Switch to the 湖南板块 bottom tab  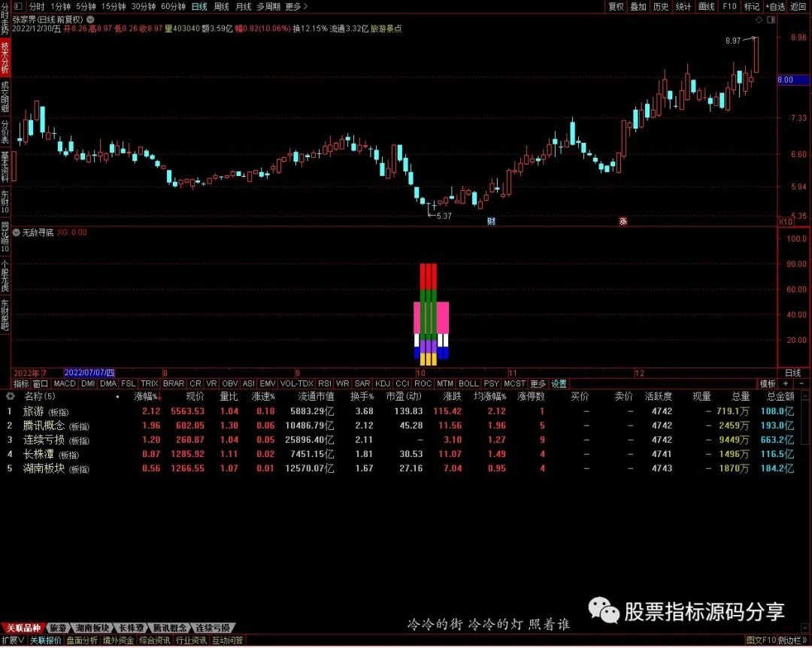tap(92, 628)
